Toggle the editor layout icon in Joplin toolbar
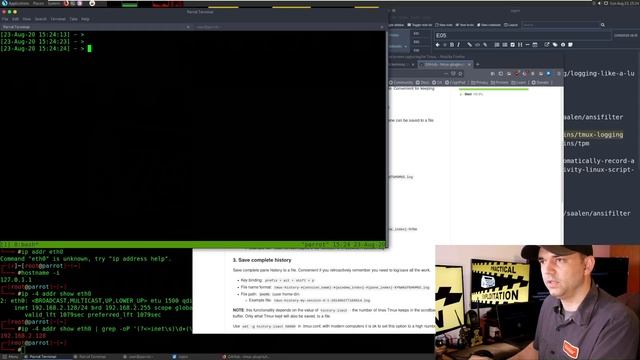640x360 pixels. click(x=570, y=45)
